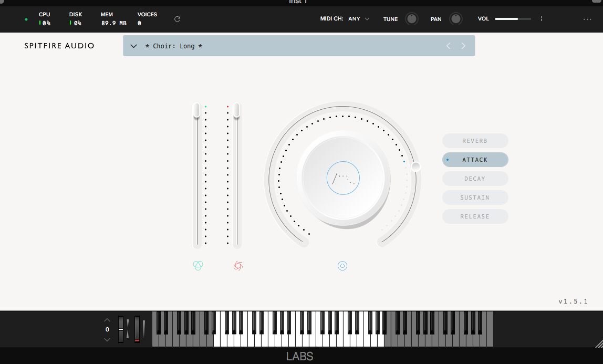
Task: Select the REVERB parameter
Action: click(475, 141)
